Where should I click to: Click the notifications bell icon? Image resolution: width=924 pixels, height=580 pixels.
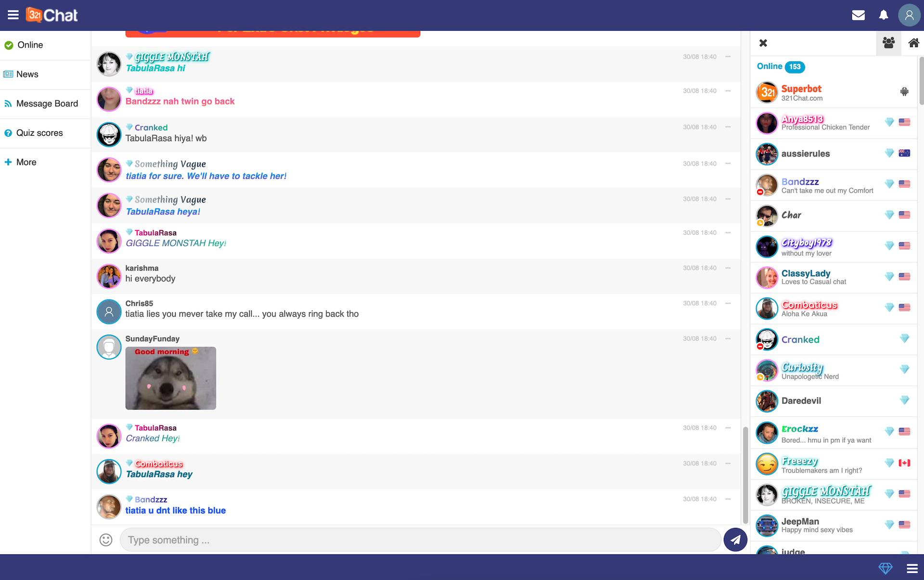point(884,15)
